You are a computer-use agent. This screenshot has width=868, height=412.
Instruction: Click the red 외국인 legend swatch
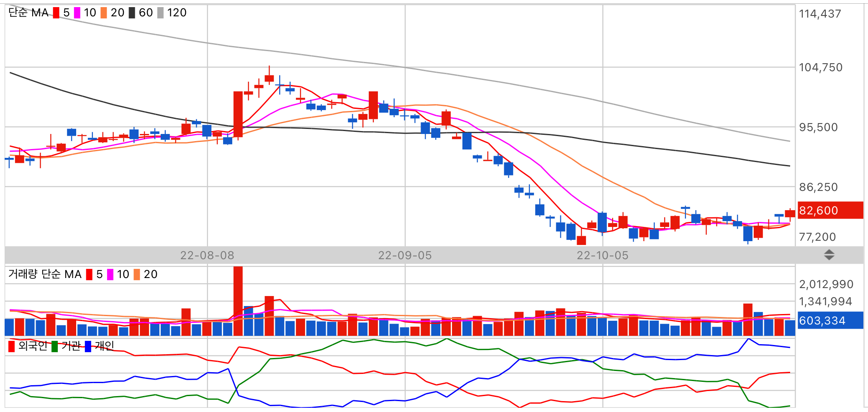(11, 346)
